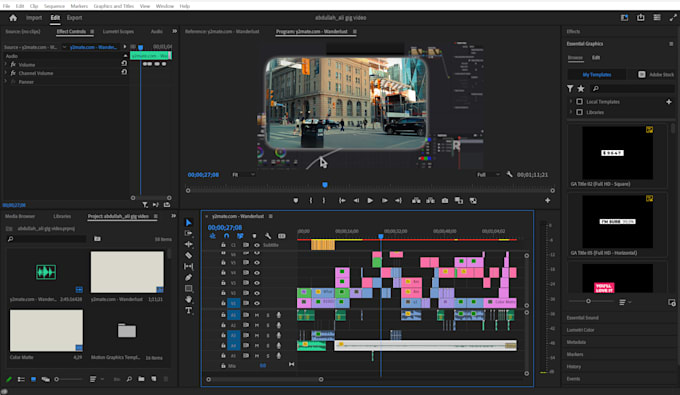
Task: Expand the Volume effect in Effect Controls
Action: click(x=6, y=64)
